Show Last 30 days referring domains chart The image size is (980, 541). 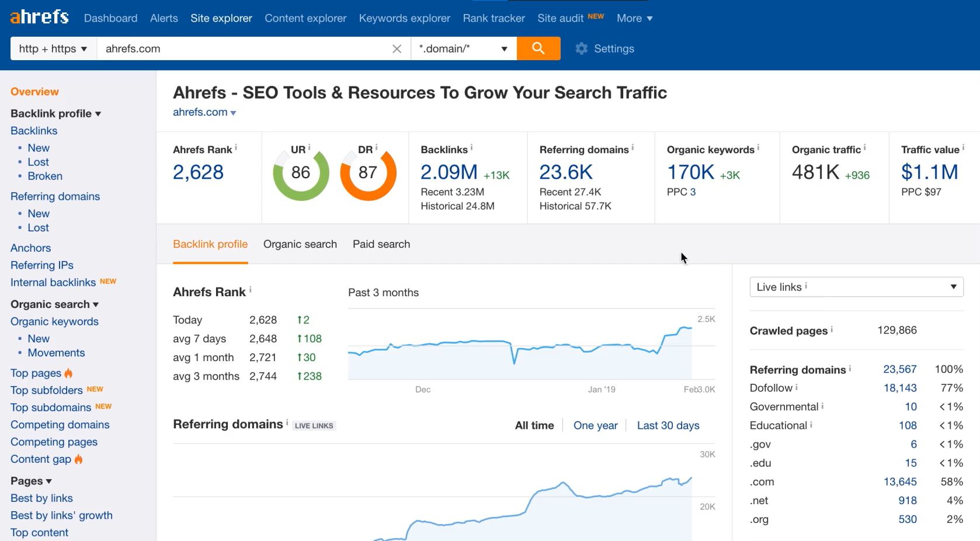click(x=668, y=425)
